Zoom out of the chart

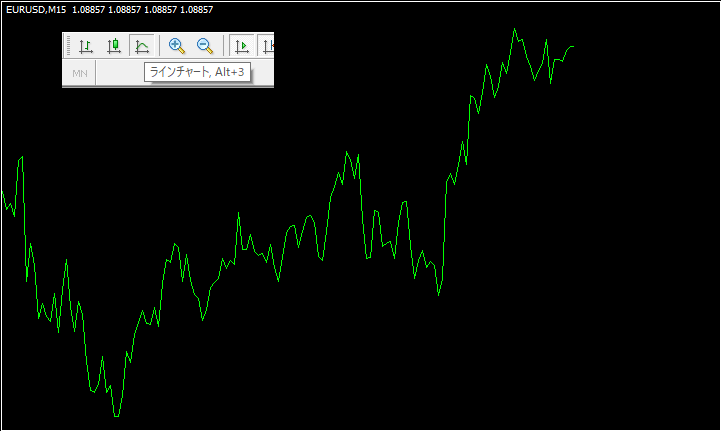205,46
